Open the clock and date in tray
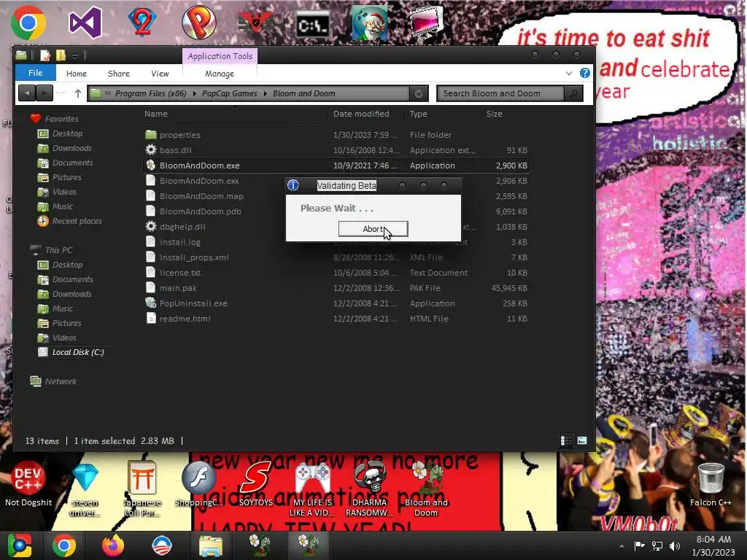The height and width of the screenshot is (560, 747). tap(713, 545)
